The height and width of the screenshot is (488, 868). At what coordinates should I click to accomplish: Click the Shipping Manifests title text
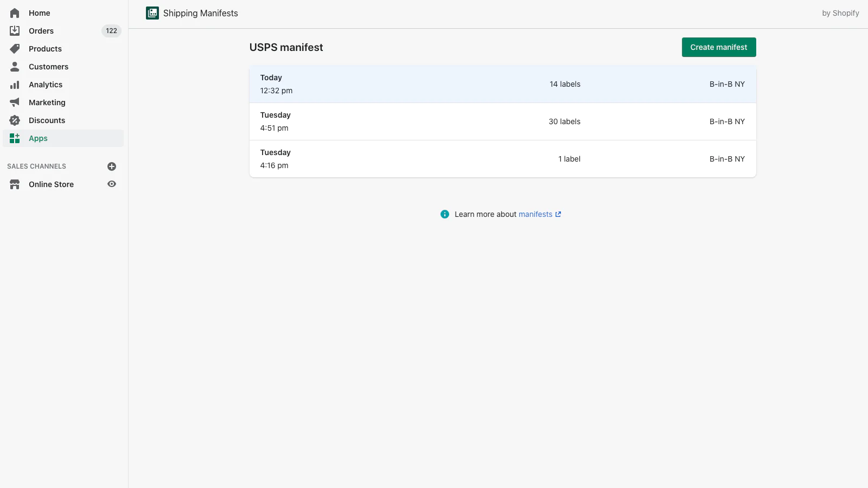click(200, 13)
